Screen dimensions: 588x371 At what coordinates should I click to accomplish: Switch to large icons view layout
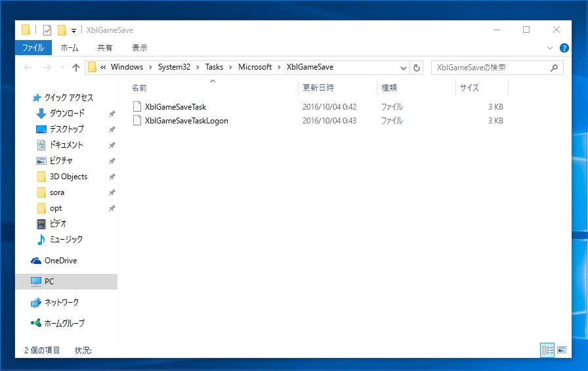561,350
